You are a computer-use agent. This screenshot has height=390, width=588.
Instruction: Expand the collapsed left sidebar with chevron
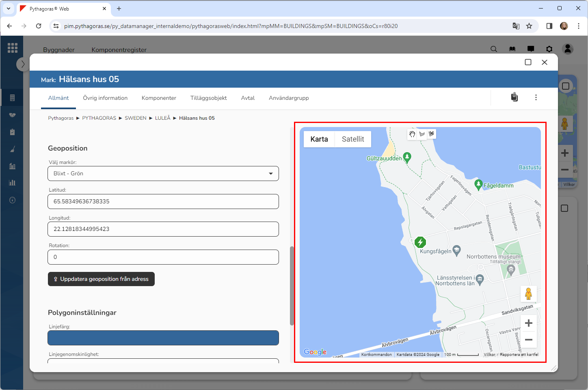click(x=23, y=64)
